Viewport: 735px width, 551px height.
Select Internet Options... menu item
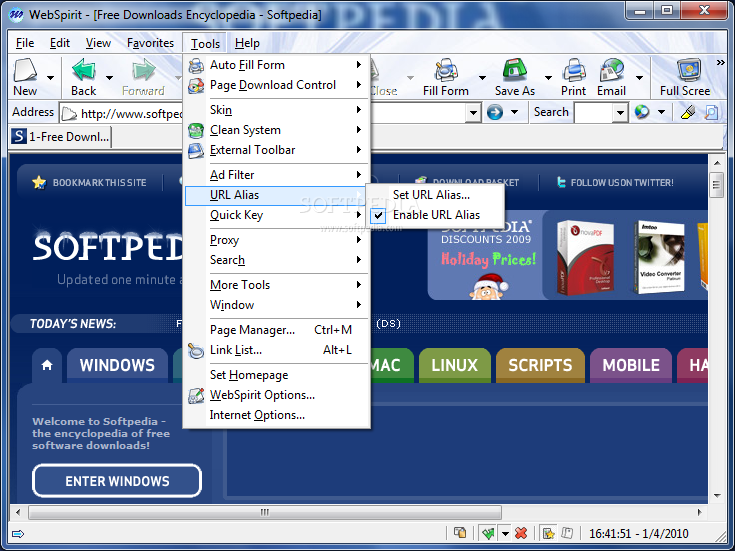coord(276,415)
